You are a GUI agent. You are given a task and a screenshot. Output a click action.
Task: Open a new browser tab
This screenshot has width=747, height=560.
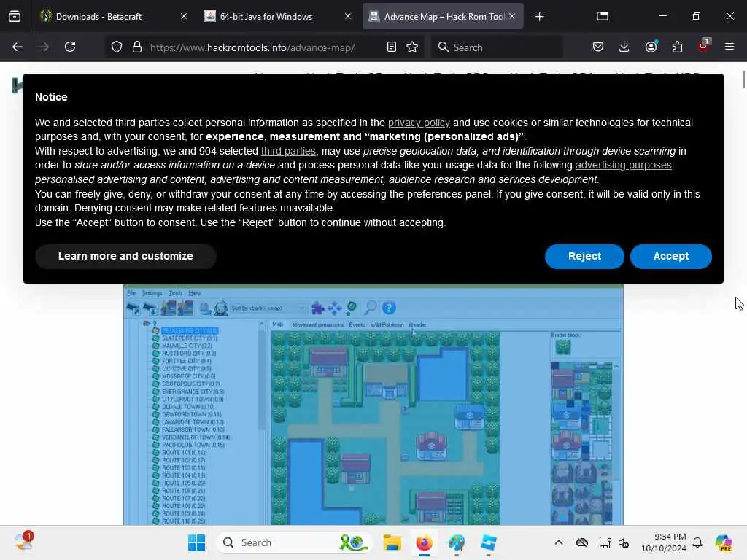tap(539, 17)
